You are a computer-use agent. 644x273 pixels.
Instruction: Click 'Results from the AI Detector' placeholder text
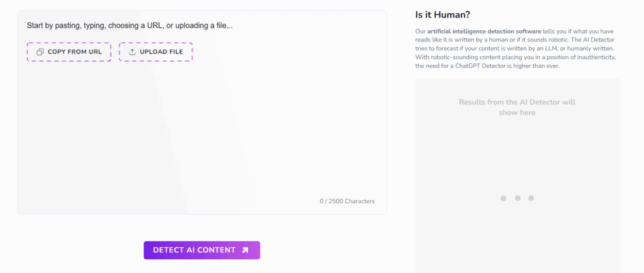516,102
